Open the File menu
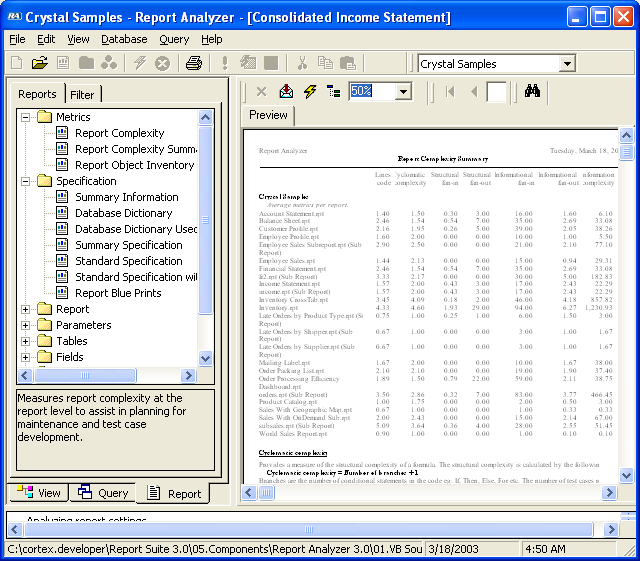This screenshot has height=561, width=640. coord(17,39)
